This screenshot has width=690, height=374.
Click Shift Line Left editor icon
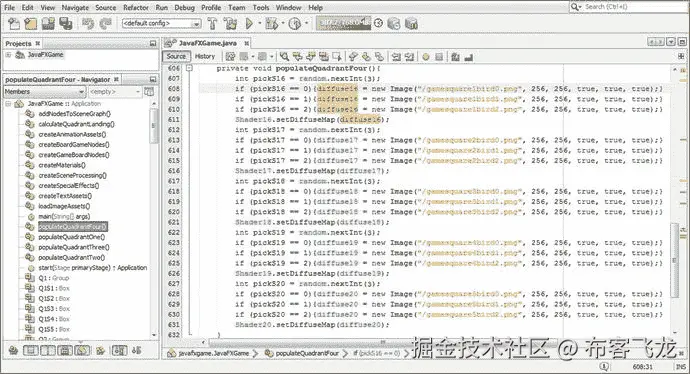point(396,56)
